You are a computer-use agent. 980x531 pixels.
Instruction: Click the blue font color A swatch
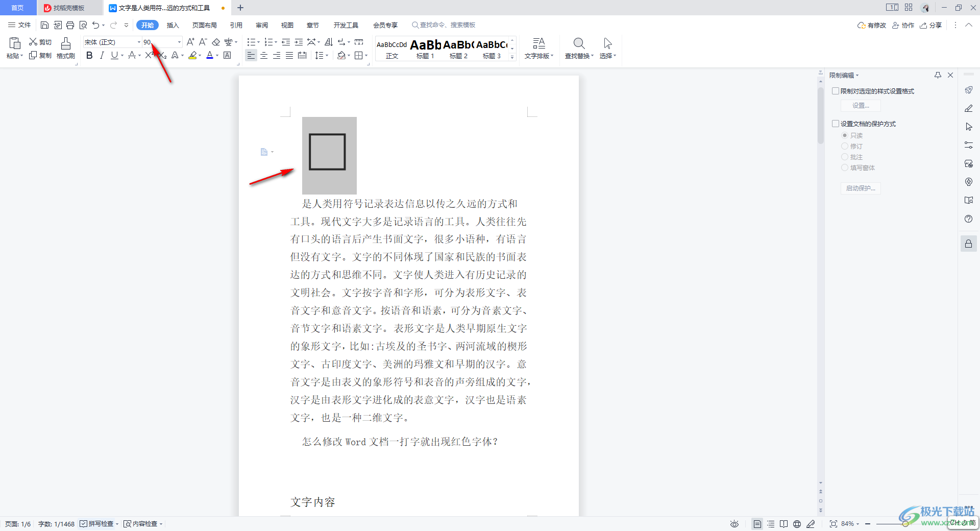coord(210,55)
